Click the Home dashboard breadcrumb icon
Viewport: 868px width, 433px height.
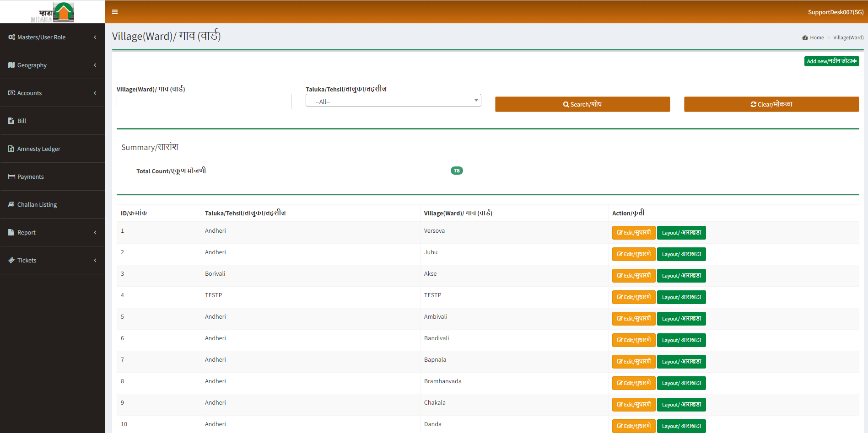coord(805,37)
